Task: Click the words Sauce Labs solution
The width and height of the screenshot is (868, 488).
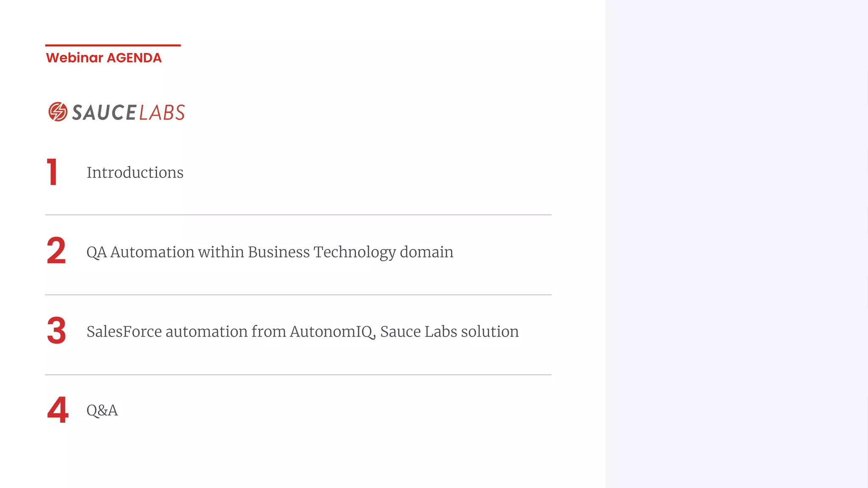Action: (449, 332)
